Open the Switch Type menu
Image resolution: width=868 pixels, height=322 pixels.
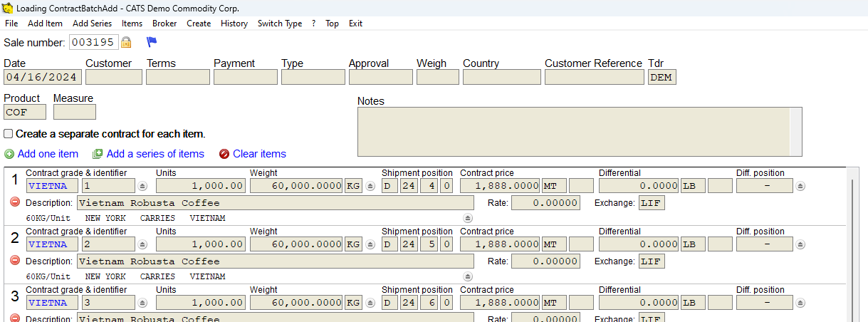tap(280, 24)
